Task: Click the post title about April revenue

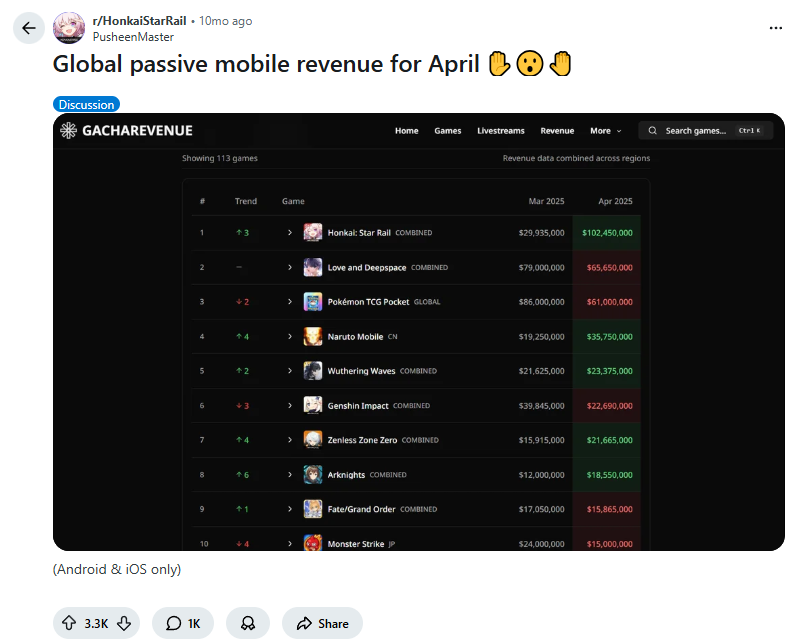Action: tap(313, 64)
